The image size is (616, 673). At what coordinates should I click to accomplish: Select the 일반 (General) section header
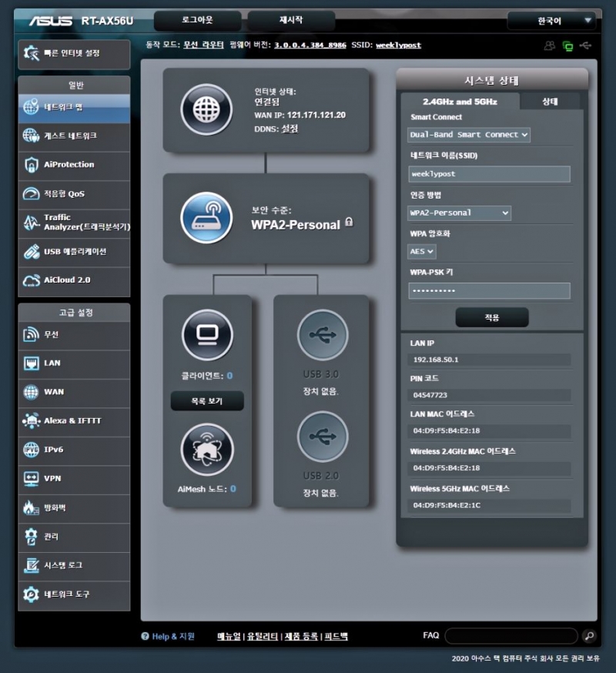coord(74,85)
